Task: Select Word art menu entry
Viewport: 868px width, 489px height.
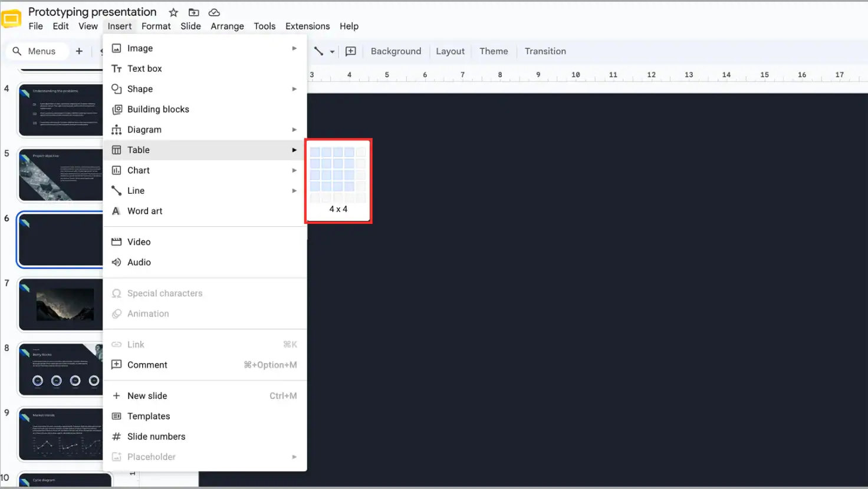Action: [205, 211]
